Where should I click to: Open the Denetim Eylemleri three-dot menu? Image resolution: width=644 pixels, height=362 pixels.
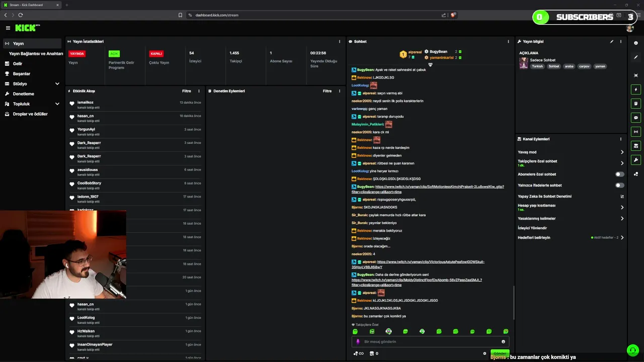[339, 91]
